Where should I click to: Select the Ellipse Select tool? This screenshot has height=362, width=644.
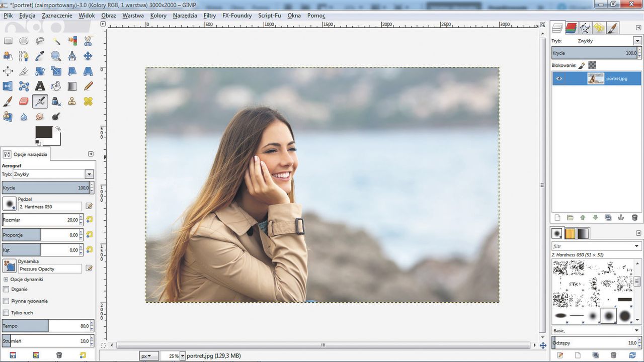click(x=24, y=41)
